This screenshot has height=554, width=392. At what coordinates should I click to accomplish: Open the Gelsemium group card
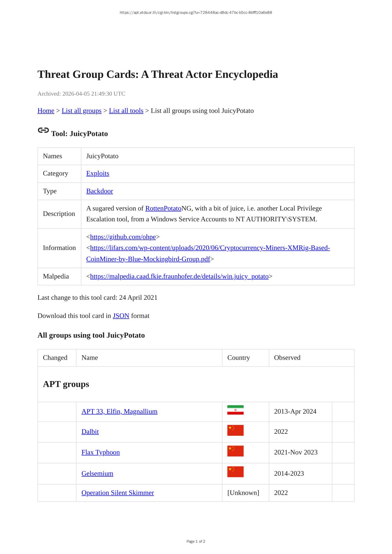click(x=97, y=474)
